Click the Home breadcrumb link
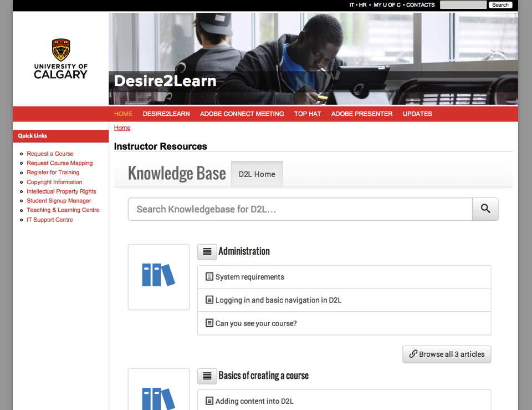This screenshot has width=532, height=410. [x=122, y=128]
